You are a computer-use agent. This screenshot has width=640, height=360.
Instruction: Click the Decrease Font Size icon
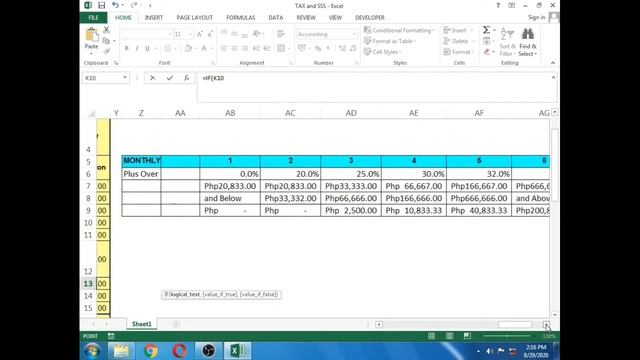[x=210, y=34]
